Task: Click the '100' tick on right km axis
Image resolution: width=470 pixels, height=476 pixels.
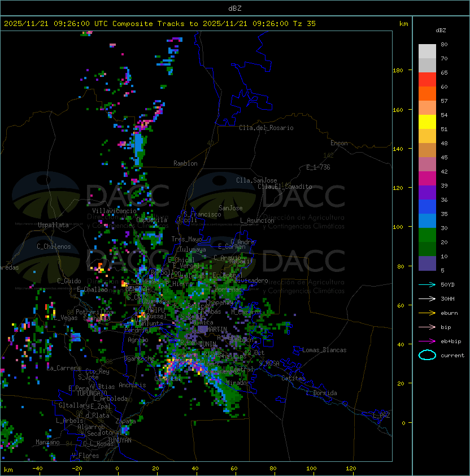Action: coord(398,227)
